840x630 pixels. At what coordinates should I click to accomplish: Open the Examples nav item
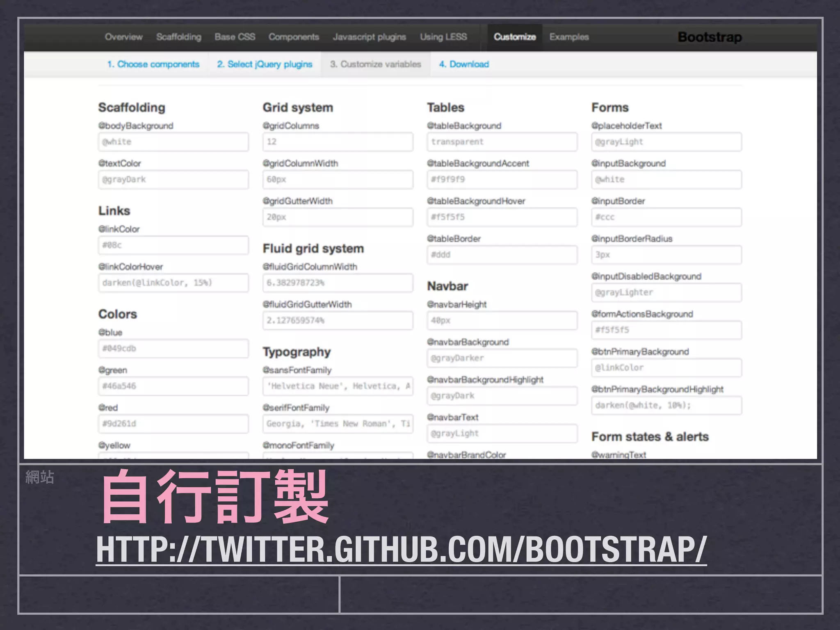[x=569, y=37]
